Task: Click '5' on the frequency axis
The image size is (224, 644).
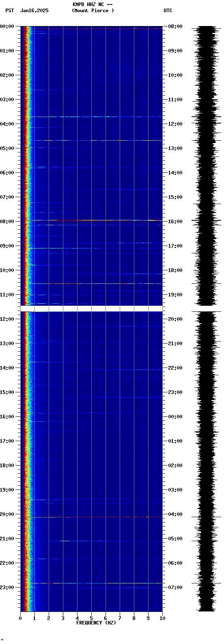Action: pyautogui.click(x=91, y=618)
